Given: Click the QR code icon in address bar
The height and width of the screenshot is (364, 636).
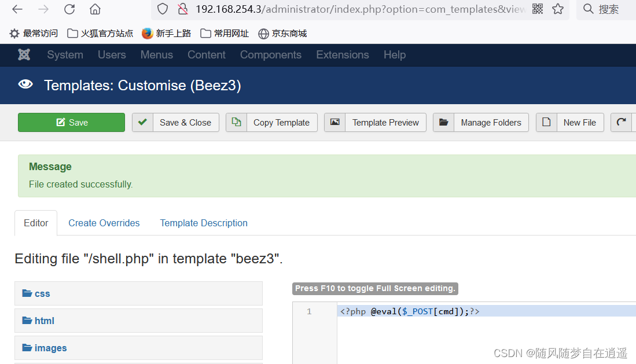Looking at the screenshot, I should pyautogui.click(x=538, y=9).
